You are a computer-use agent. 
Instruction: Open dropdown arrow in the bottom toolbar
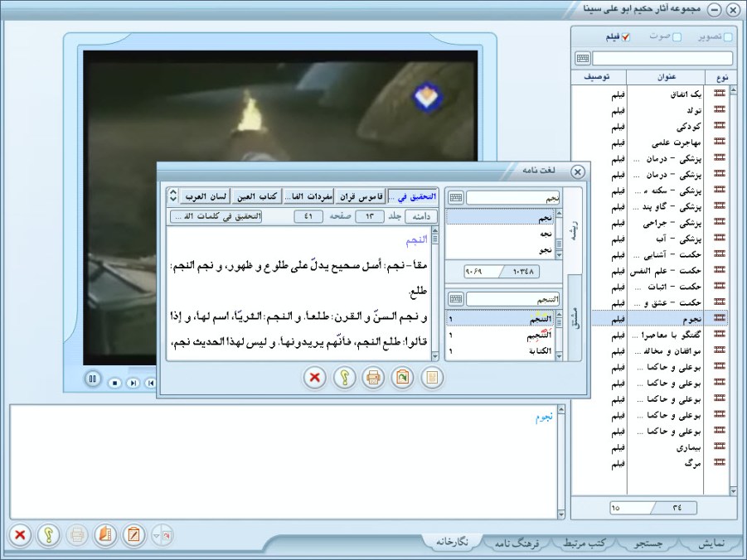tap(158, 536)
